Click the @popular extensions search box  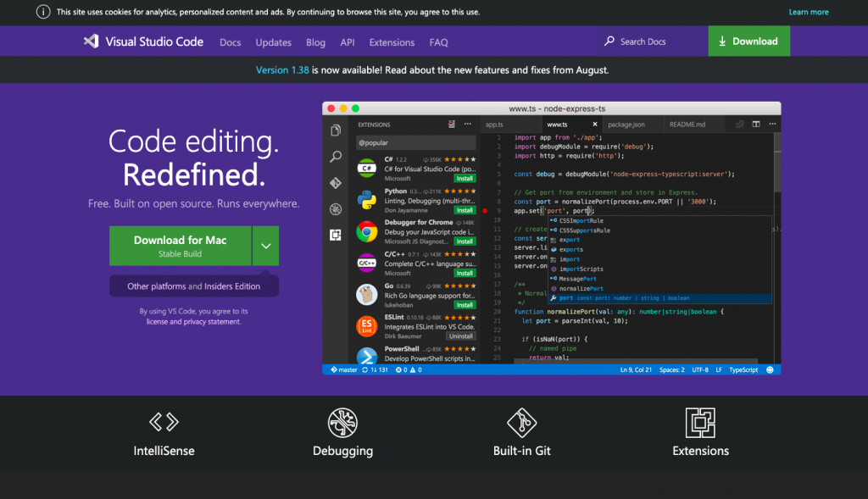tap(415, 142)
